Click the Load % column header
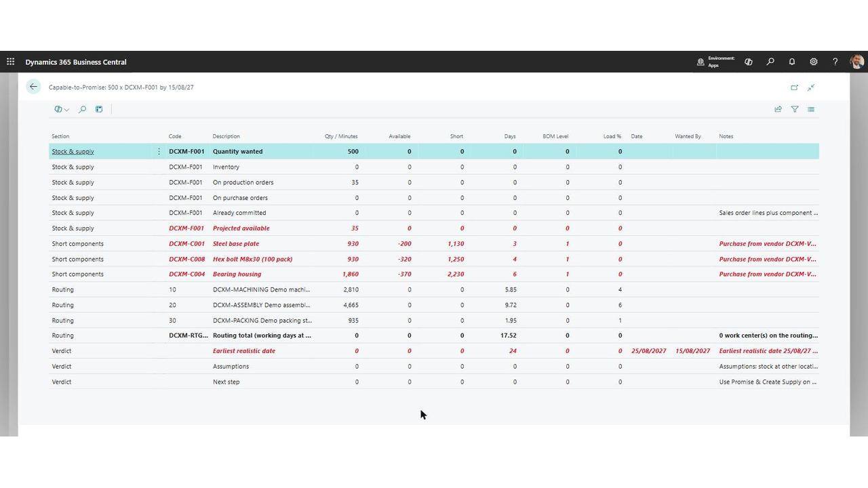This screenshot has width=868, height=488. click(612, 136)
